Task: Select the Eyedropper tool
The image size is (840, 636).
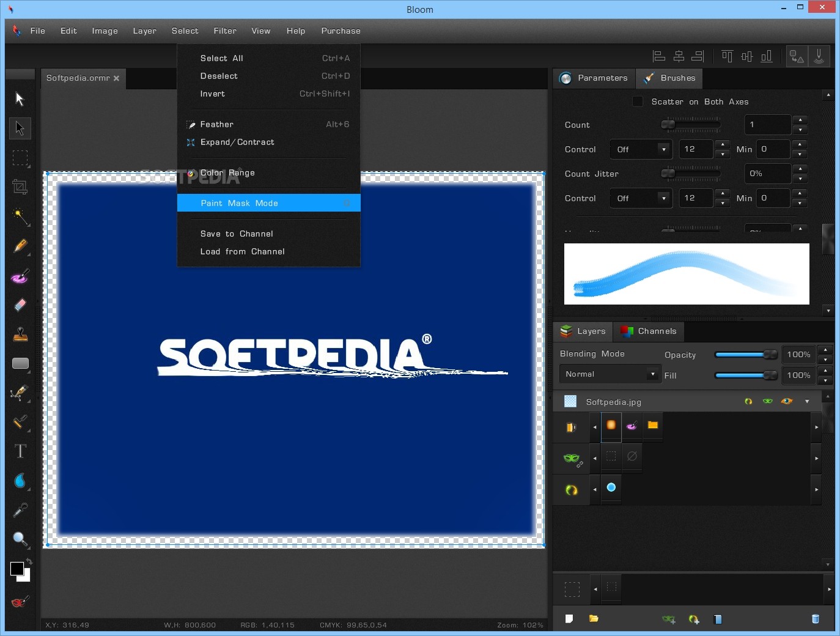Action: click(x=20, y=509)
